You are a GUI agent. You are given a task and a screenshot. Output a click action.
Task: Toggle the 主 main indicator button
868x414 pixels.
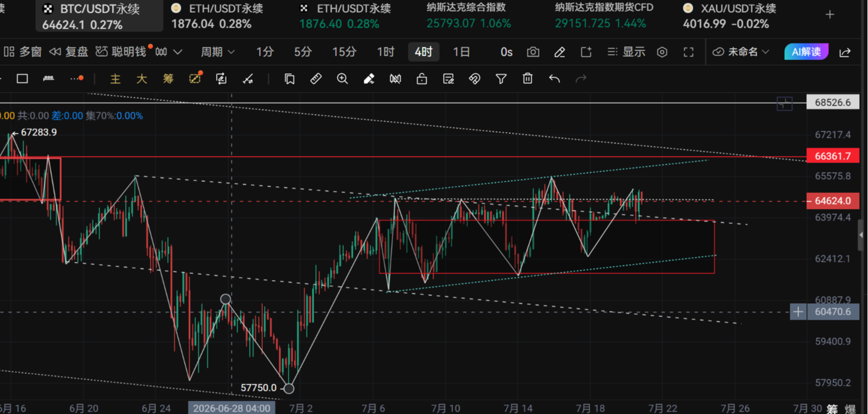(115, 79)
